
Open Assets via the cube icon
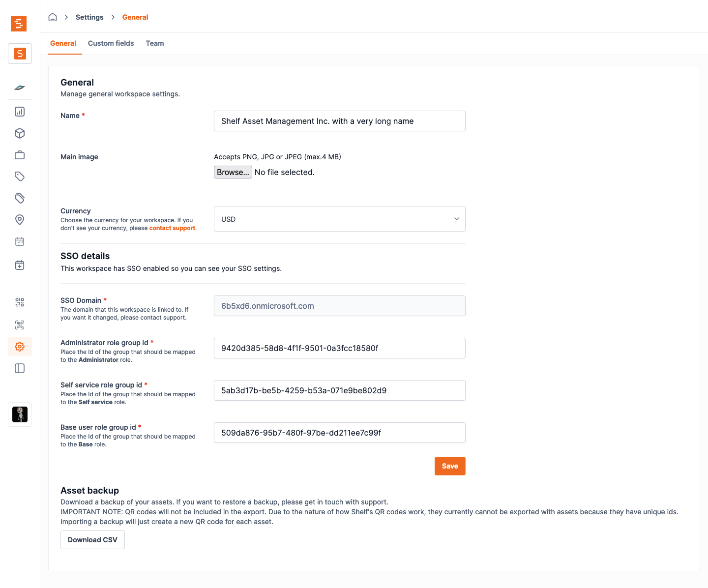(x=20, y=133)
